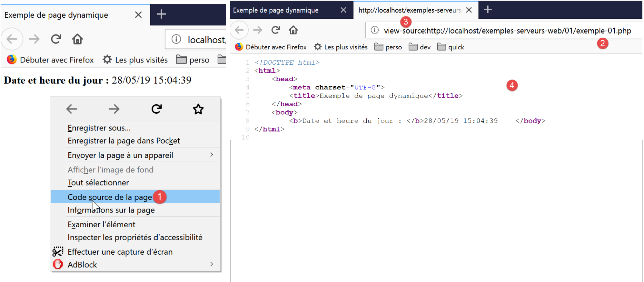The image size is (644, 282).
Task: Reload the view-source page
Action: click(x=275, y=30)
